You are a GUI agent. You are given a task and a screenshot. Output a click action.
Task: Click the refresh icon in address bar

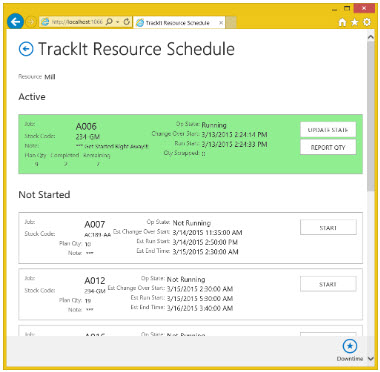(126, 22)
